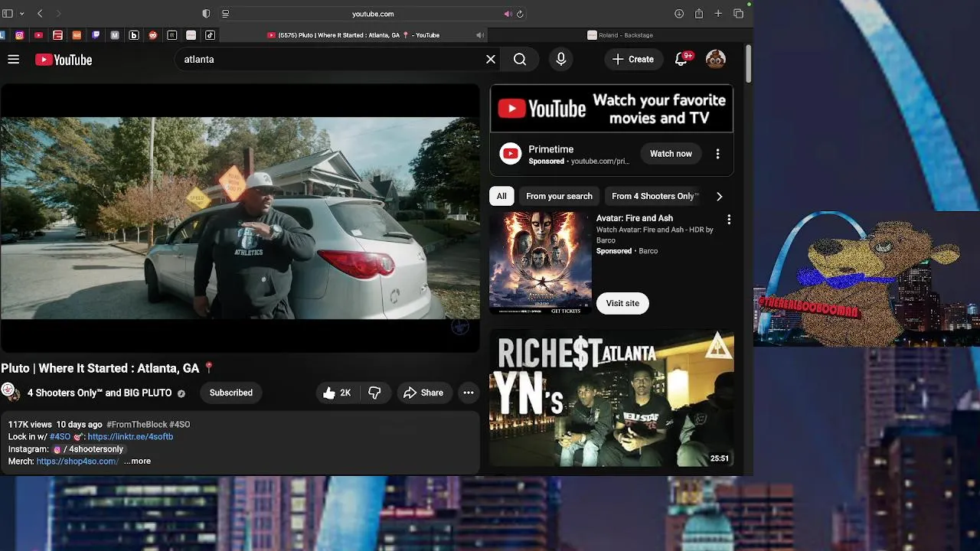Open the Create menu

[633, 59]
